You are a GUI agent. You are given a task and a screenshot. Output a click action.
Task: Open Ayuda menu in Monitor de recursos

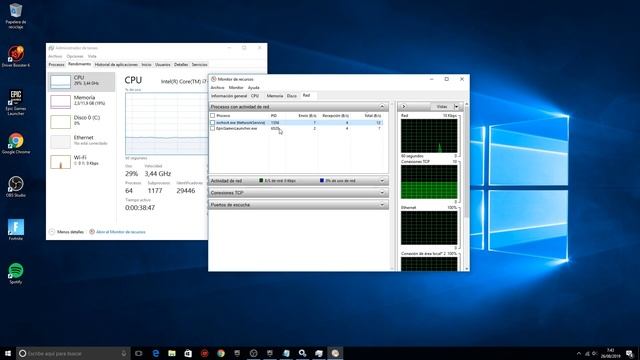pyautogui.click(x=253, y=87)
